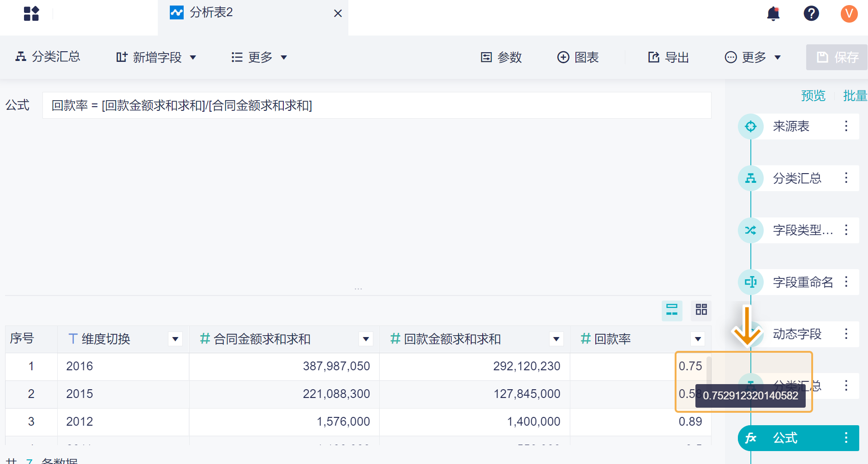Click the 回款金额求和求和 number type icon
The image size is (868, 464).
tap(395, 339)
